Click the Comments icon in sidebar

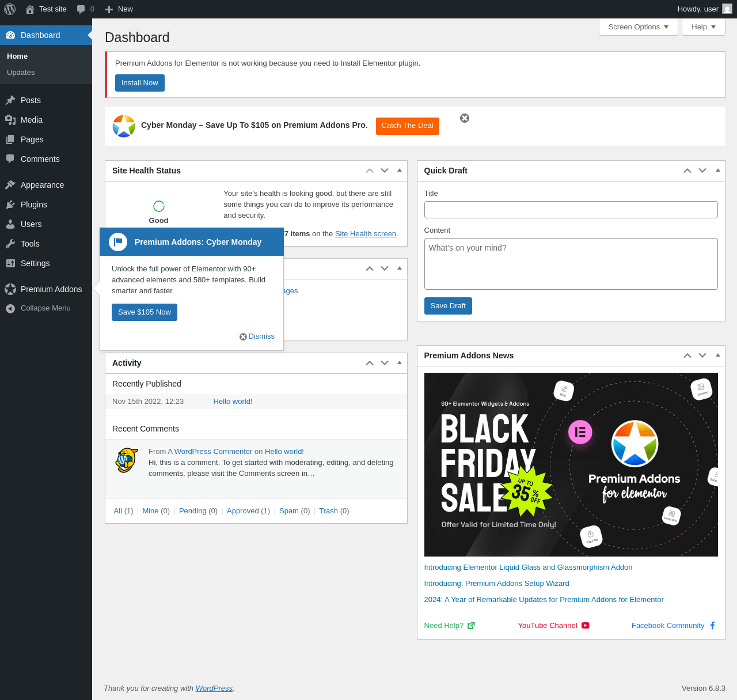coord(10,159)
